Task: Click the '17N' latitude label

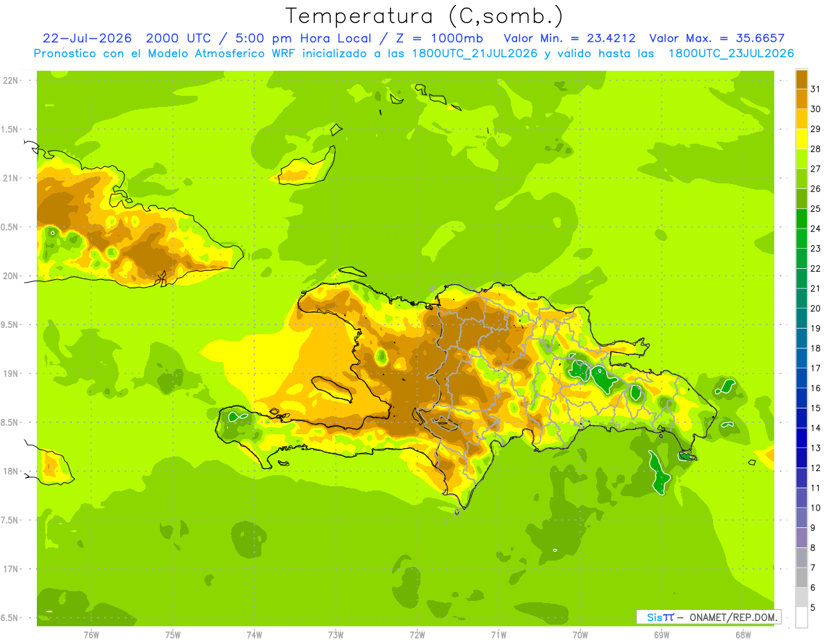Action: click(11, 569)
